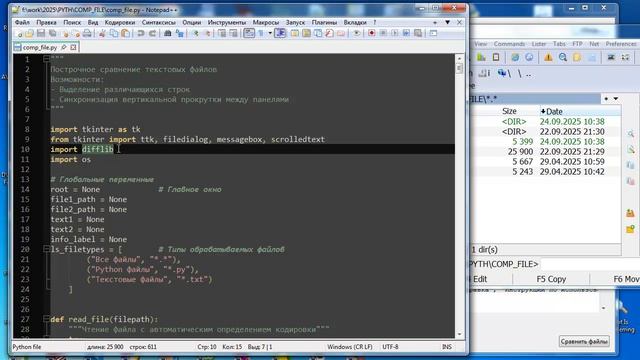This screenshot has height=360, width=640.
Task: Select the row with size 5 243
Action: [545, 172]
